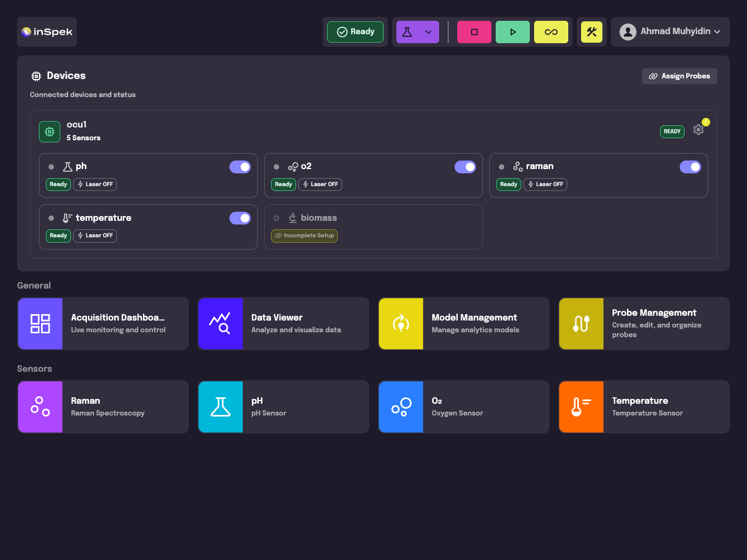
Task: Click the Ready status button
Action: pyautogui.click(x=355, y=32)
